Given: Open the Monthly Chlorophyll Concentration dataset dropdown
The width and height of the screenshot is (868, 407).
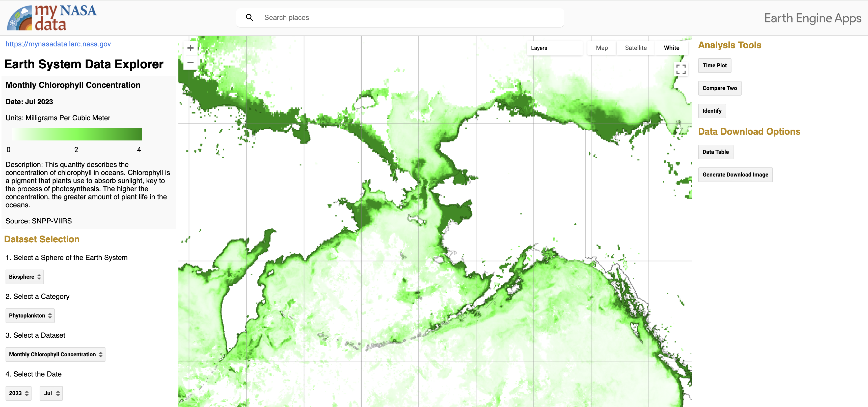Looking at the screenshot, I should coord(55,354).
